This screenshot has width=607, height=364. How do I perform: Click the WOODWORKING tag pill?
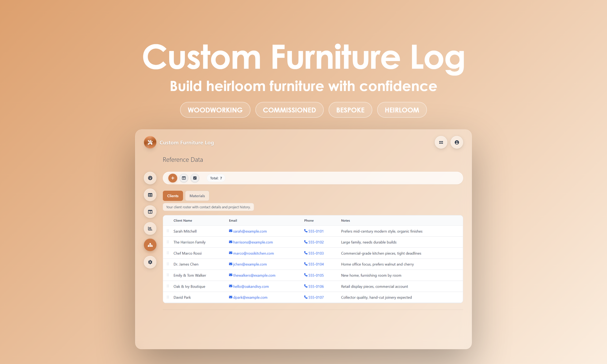[215, 110]
